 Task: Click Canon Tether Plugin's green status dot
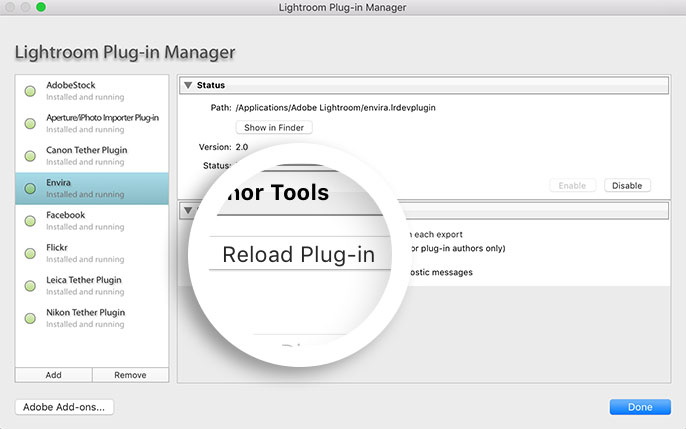(x=30, y=156)
